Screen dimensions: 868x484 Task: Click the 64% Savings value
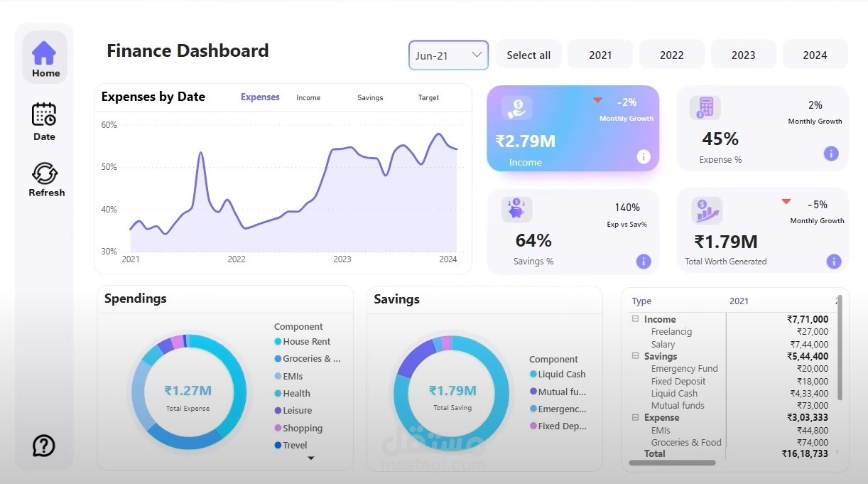[x=533, y=240]
